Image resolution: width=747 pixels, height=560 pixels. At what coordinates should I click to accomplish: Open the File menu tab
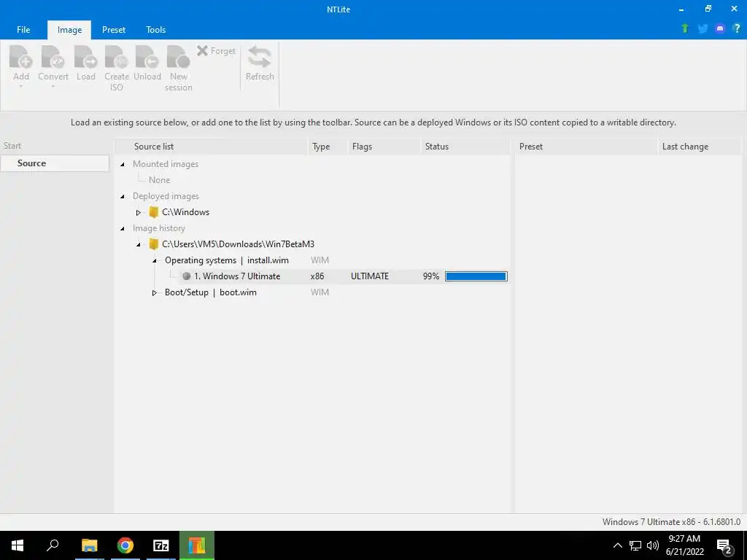[23, 29]
